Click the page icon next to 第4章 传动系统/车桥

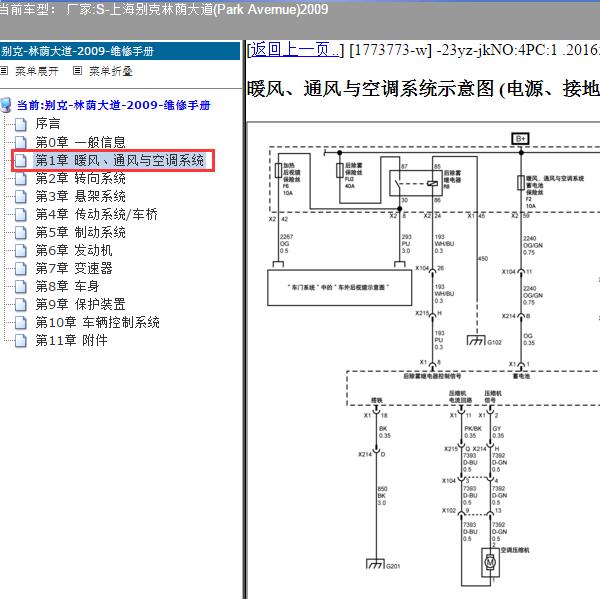21,214
